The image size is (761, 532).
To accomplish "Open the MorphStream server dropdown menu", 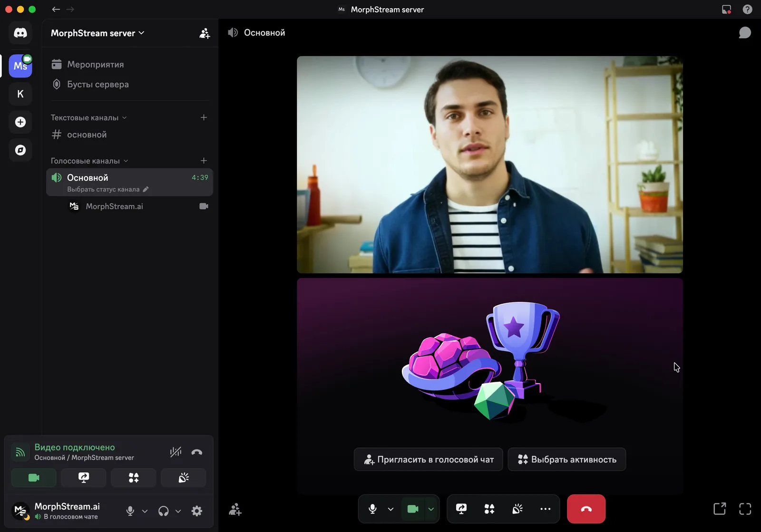I will (98, 33).
